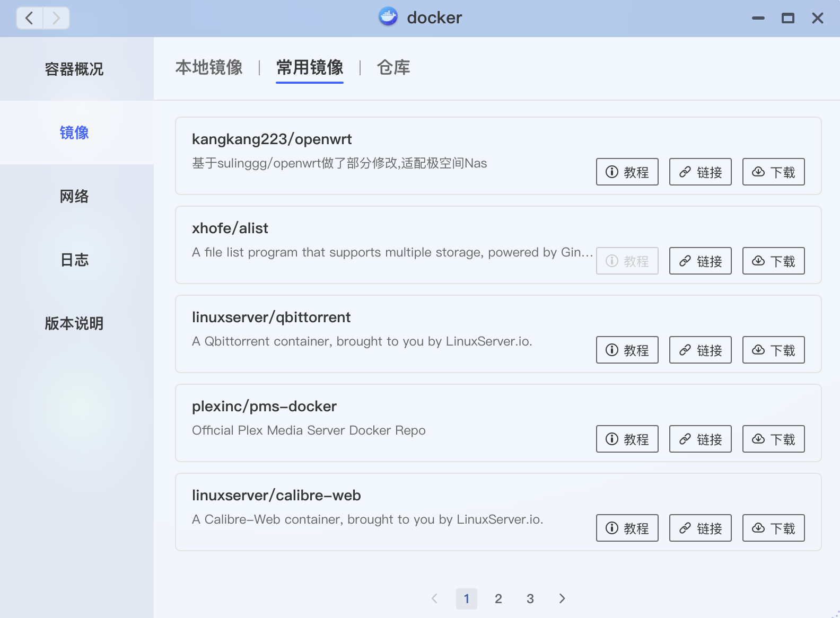Jump to page 2 of images
The height and width of the screenshot is (618, 840).
[x=498, y=598]
